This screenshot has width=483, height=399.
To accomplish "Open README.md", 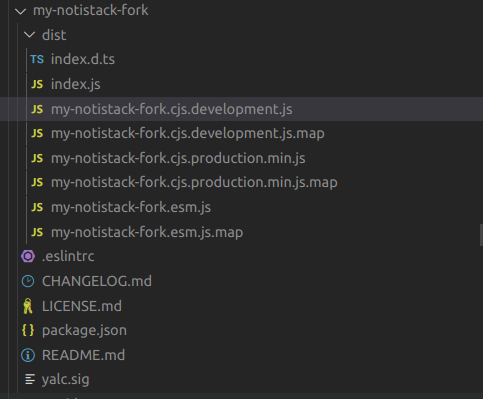I will [x=84, y=355].
